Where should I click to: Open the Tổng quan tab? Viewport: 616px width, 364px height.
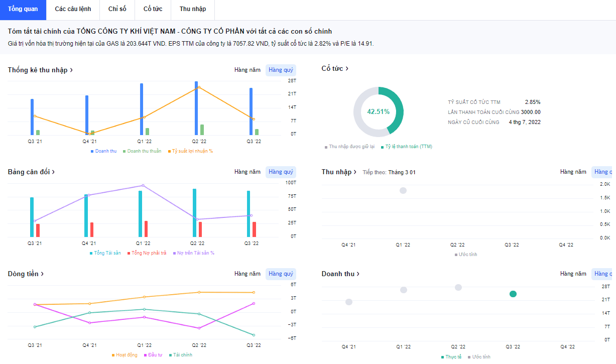coord(23,9)
